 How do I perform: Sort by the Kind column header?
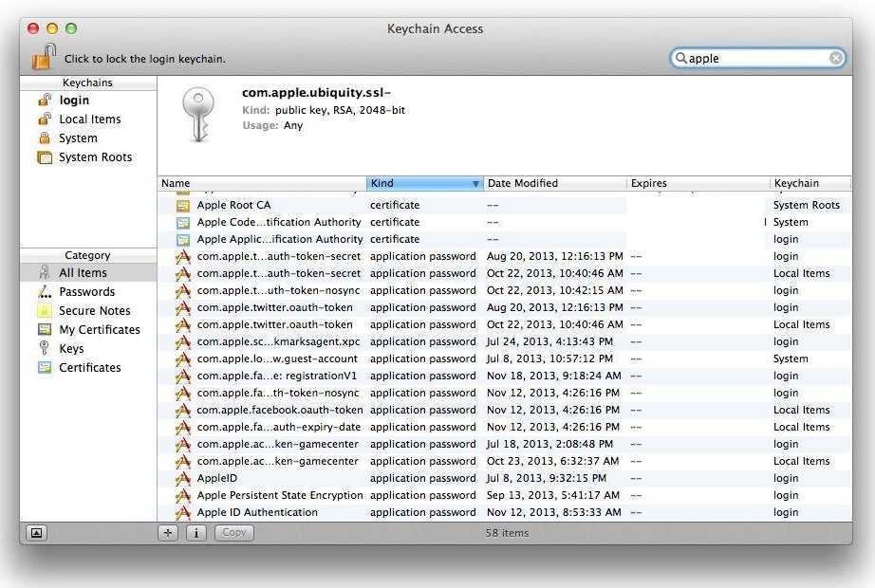(424, 183)
